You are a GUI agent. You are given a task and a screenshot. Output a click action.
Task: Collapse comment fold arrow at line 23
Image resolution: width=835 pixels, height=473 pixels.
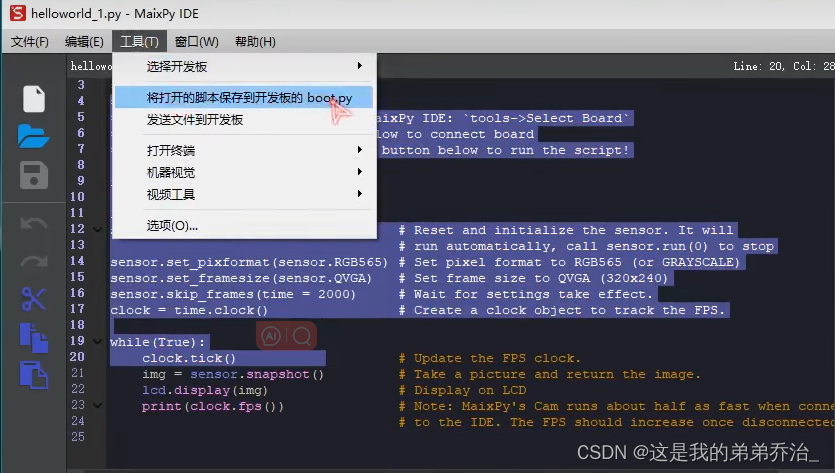97,405
